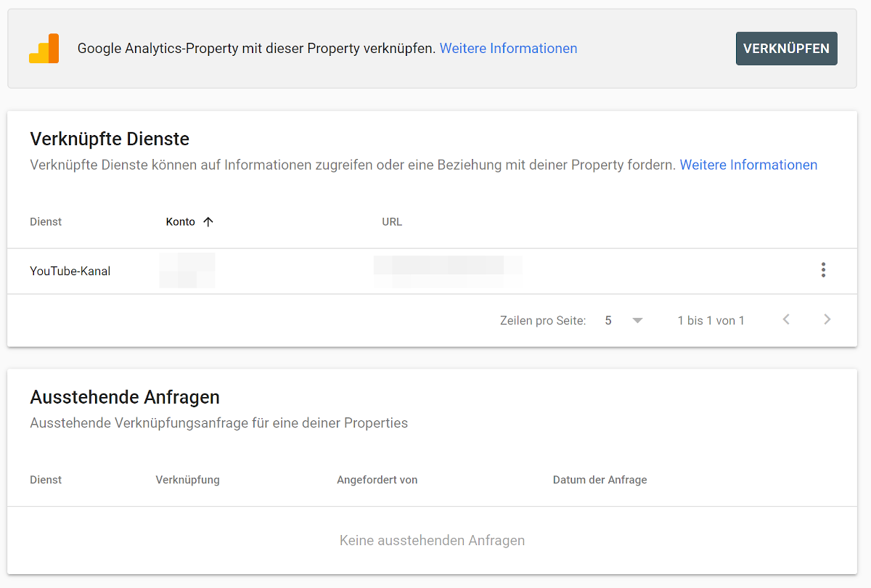Sort the table by the Konto column
This screenshot has height=588, width=871.
(x=181, y=221)
